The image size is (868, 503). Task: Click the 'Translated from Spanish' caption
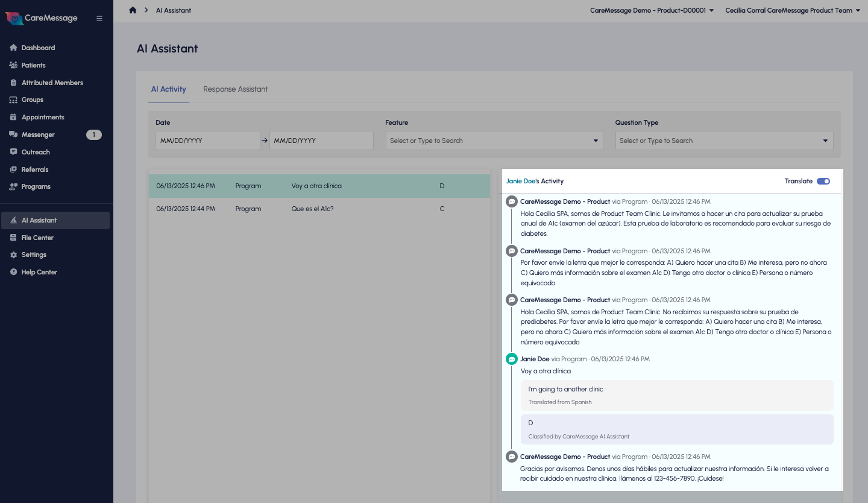[x=560, y=402]
